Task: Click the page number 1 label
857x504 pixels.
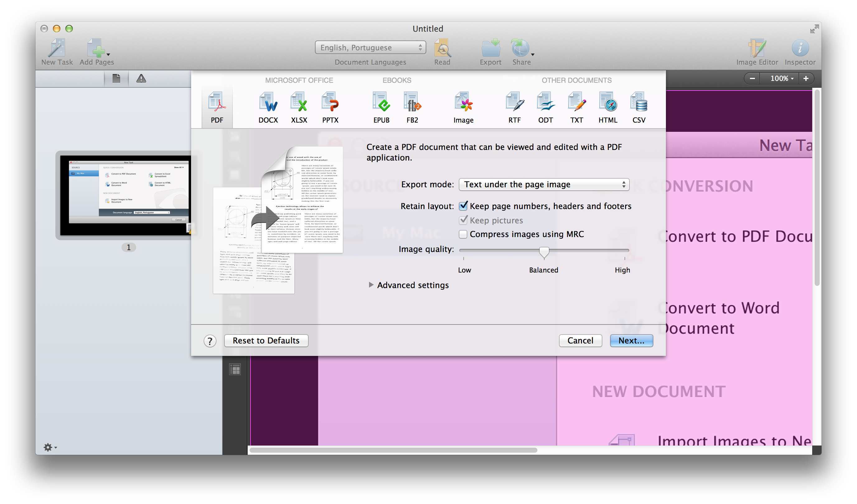Action: coord(129,248)
